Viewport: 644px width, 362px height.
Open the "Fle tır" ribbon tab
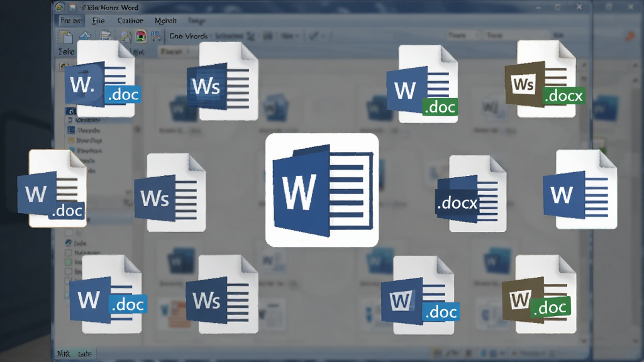(70, 21)
